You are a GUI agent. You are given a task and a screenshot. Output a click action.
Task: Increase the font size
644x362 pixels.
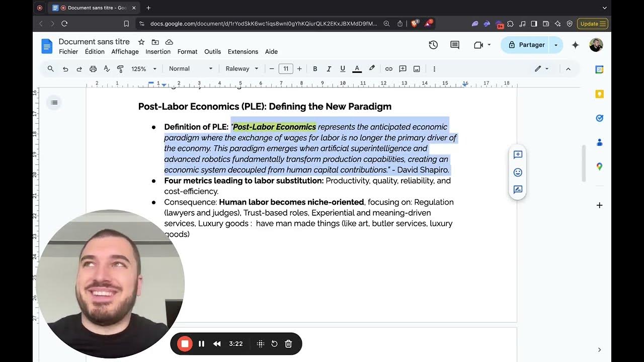(x=299, y=69)
